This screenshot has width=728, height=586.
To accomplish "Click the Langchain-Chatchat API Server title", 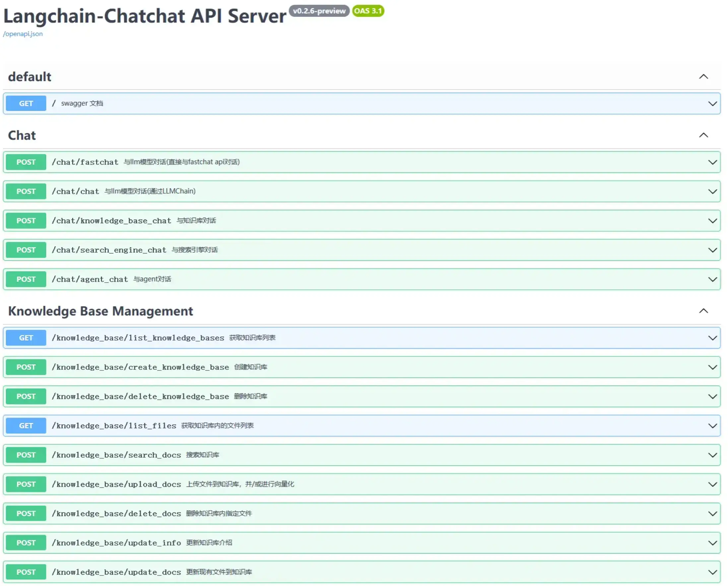I will coord(145,16).
